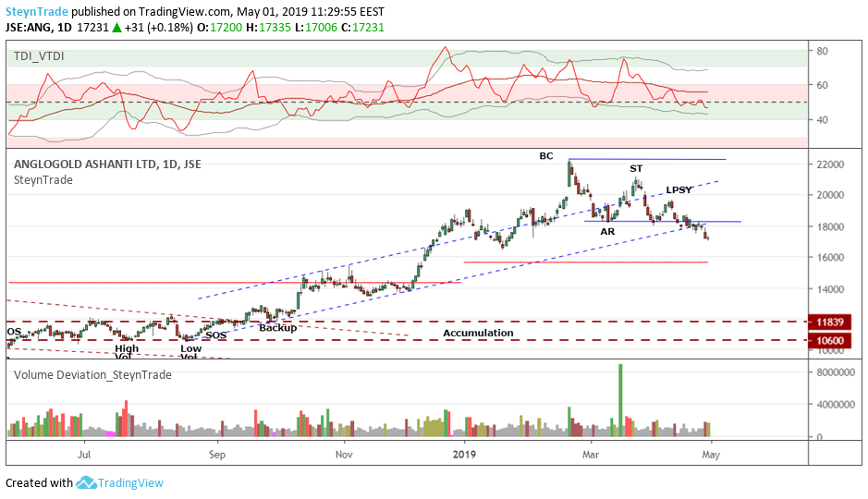Image resolution: width=868 pixels, height=499 pixels.
Task: Click the 16000 price axis label
Action: 830,258
